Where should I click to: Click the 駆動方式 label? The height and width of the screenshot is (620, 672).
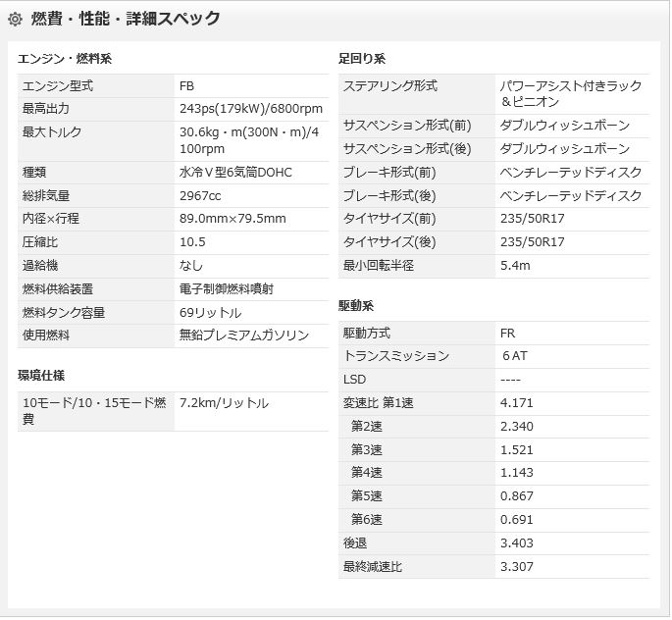367,334
